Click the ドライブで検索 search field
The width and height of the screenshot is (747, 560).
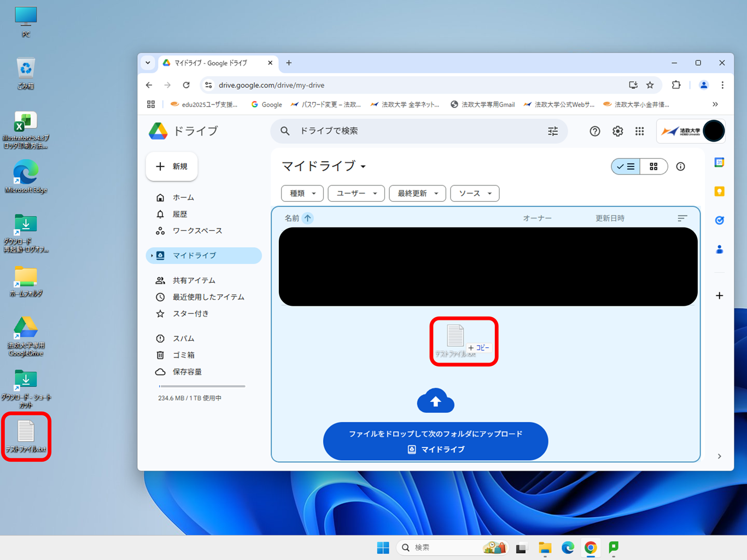pos(416,131)
